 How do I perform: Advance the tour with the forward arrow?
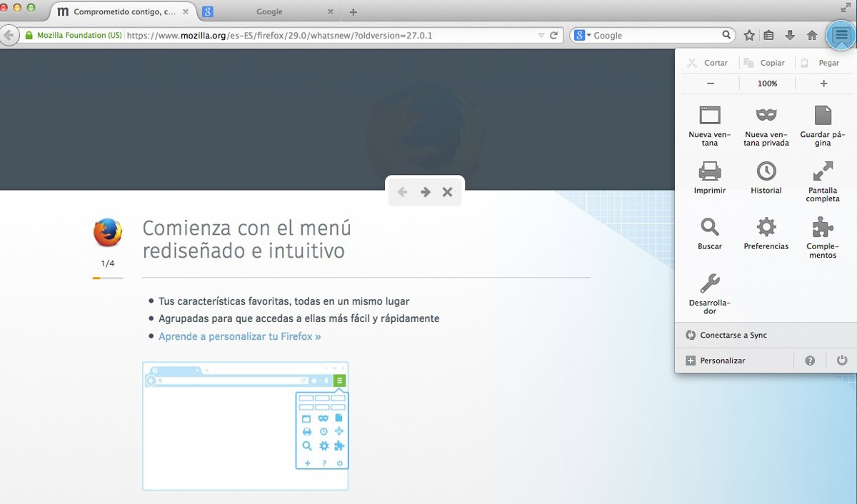(x=425, y=191)
